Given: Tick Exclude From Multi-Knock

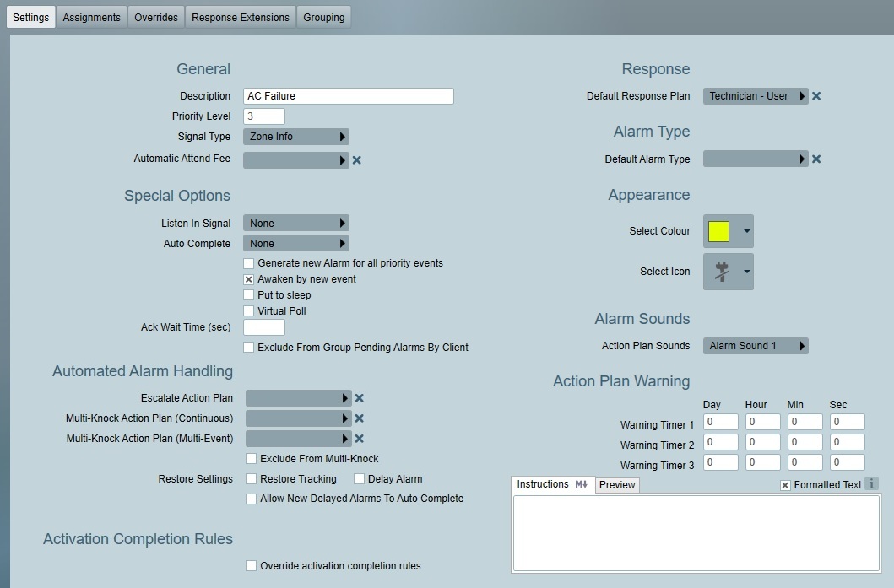Looking at the screenshot, I should click(x=251, y=459).
